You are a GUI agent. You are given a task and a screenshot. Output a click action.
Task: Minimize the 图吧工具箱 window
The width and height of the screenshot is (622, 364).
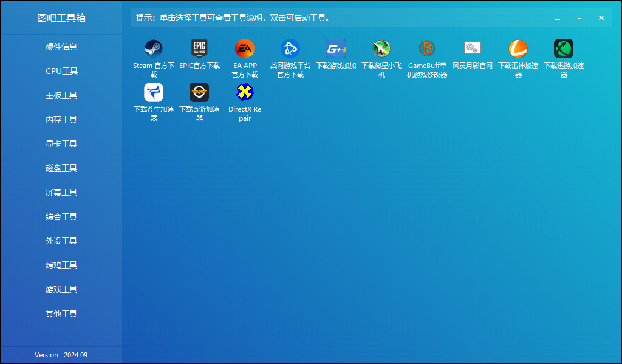click(579, 18)
